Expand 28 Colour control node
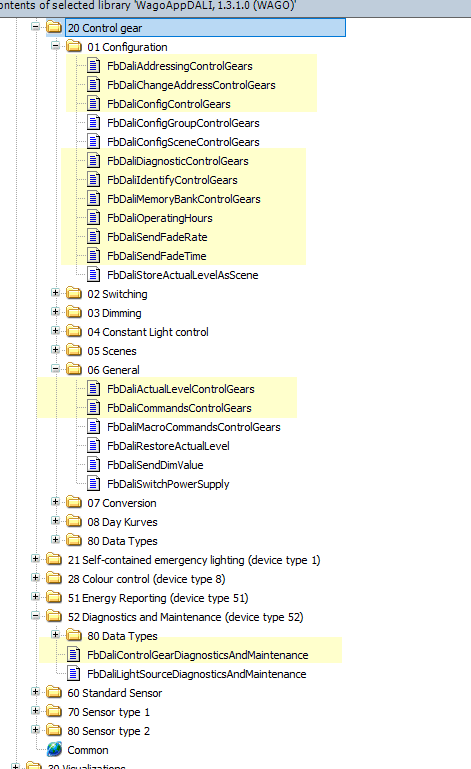Image resolution: width=471 pixels, height=769 pixels. (35, 578)
